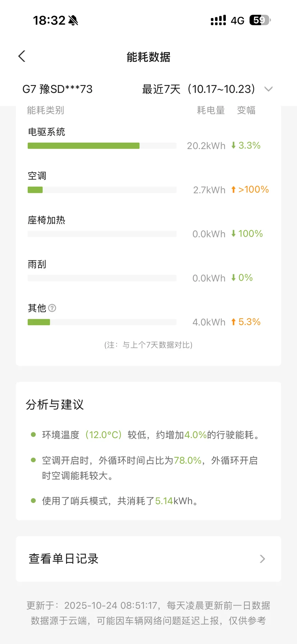
Task: Tap the silent mode bell icon
Action: 73,21
